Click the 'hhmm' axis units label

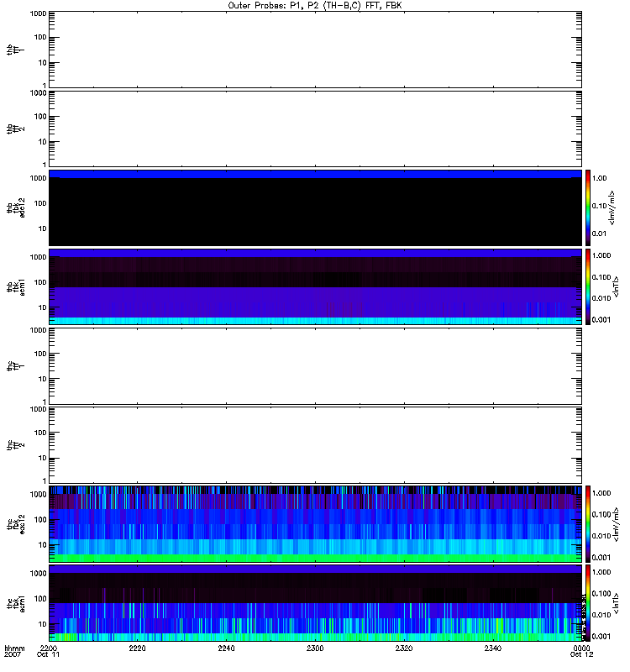(x=14, y=648)
